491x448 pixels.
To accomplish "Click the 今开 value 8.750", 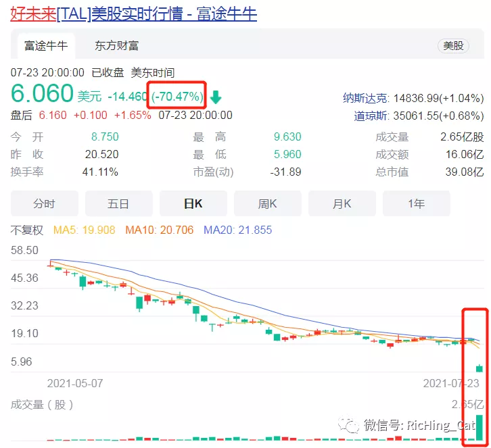I will click(x=105, y=136).
